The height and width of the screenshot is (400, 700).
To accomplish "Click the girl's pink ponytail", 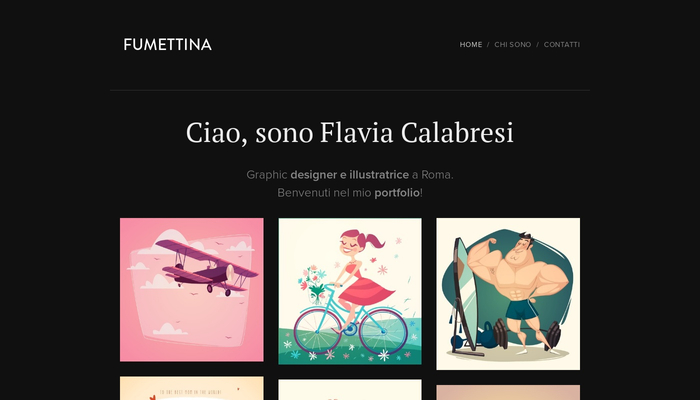I will pyautogui.click(x=375, y=241).
